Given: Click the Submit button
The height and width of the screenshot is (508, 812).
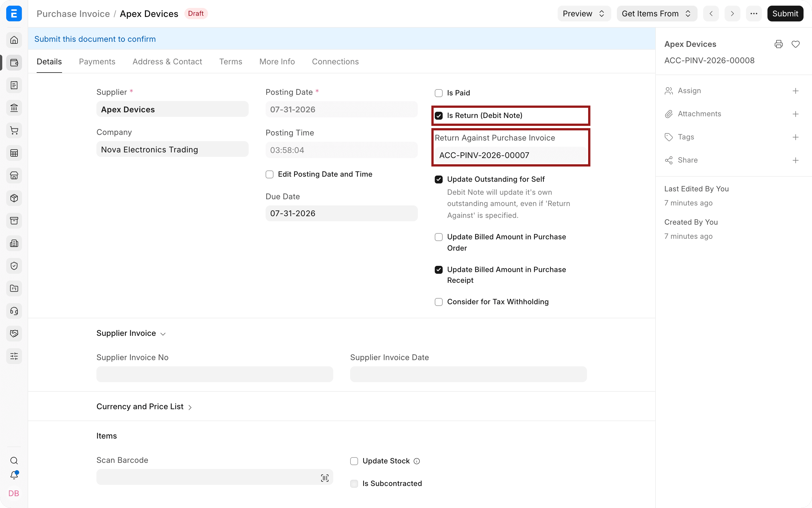Looking at the screenshot, I should pos(785,14).
